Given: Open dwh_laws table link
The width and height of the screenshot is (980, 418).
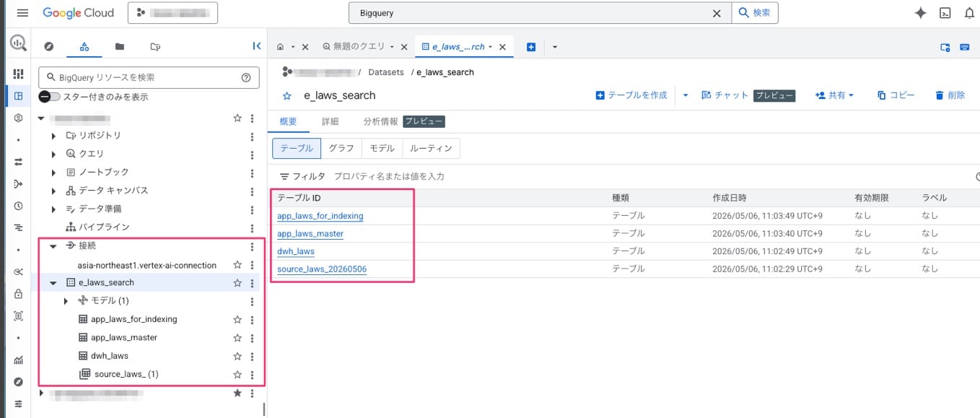Looking at the screenshot, I should click(x=296, y=251).
